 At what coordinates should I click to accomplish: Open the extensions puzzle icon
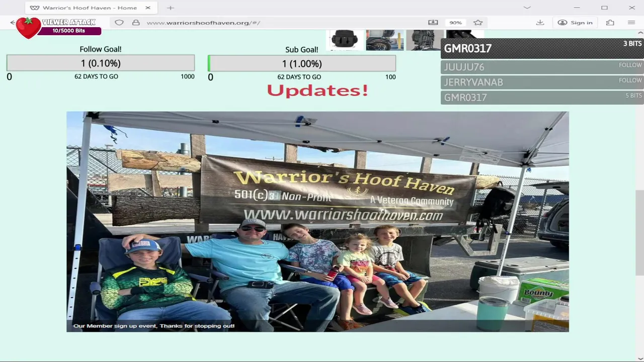610,23
